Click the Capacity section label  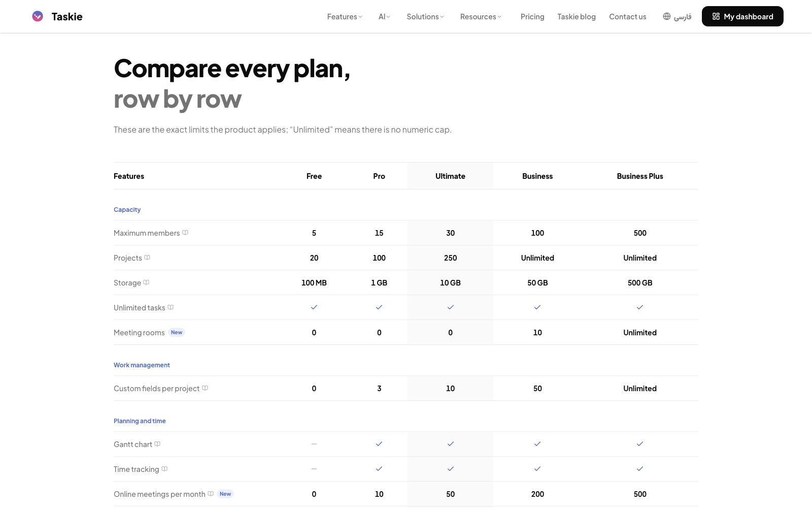[x=127, y=209]
